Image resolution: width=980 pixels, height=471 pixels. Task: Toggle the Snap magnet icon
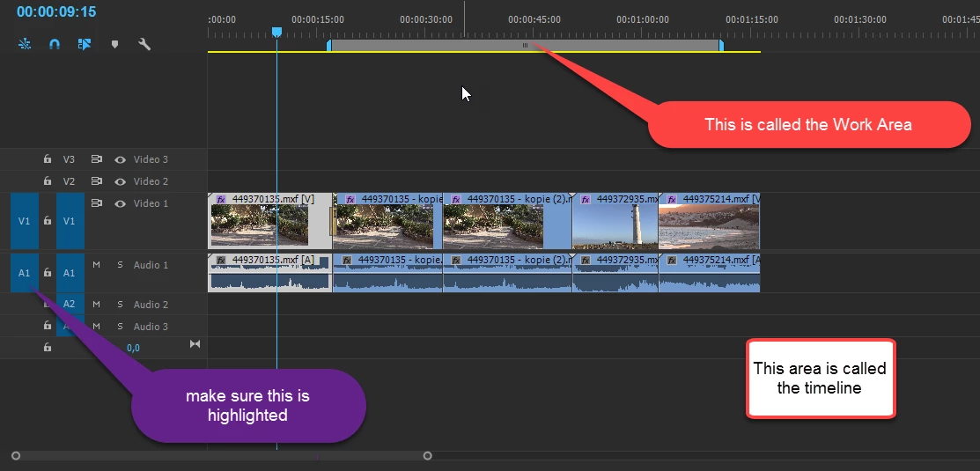point(55,44)
